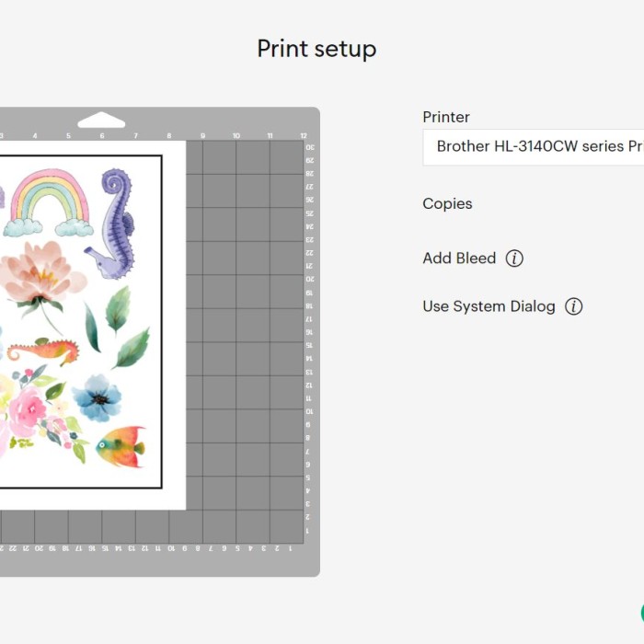Click the info icon beside Use System Dialog
644x644 pixels.
coord(573,306)
